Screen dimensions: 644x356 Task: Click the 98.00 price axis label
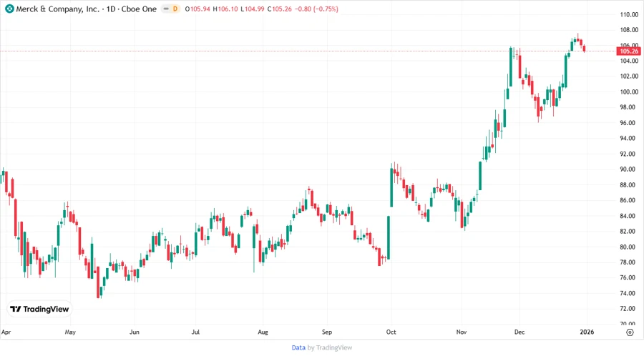tap(629, 107)
